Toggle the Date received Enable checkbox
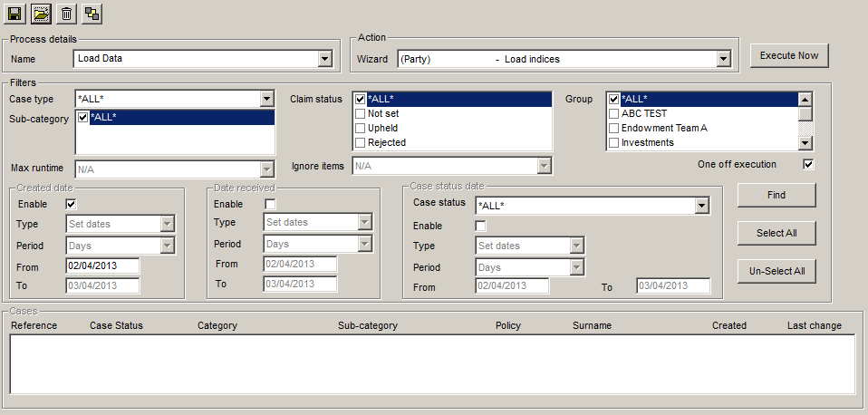The width and height of the screenshot is (868, 415). (x=270, y=204)
